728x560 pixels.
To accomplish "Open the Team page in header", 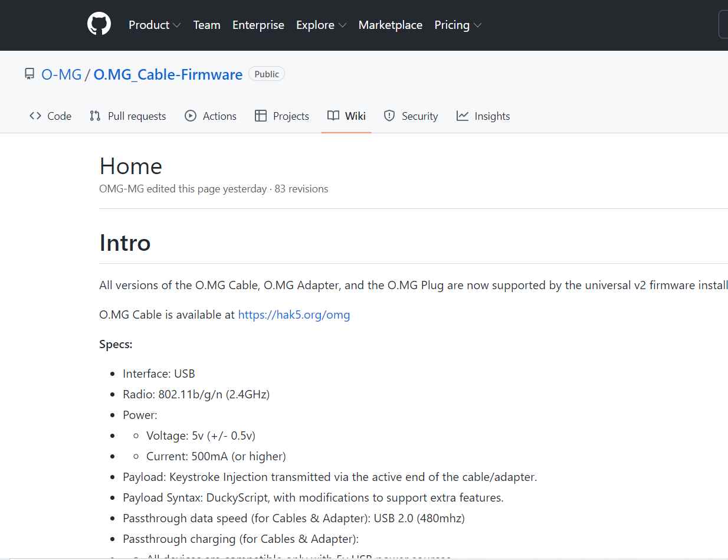I will (x=207, y=25).
